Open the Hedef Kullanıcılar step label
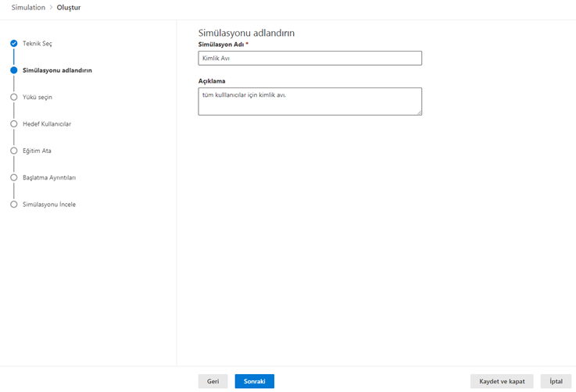The width and height of the screenshot is (576, 392). point(47,123)
